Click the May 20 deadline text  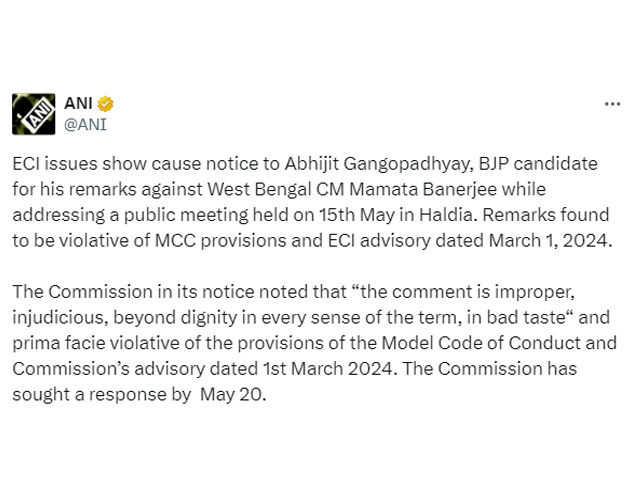click(x=231, y=395)
